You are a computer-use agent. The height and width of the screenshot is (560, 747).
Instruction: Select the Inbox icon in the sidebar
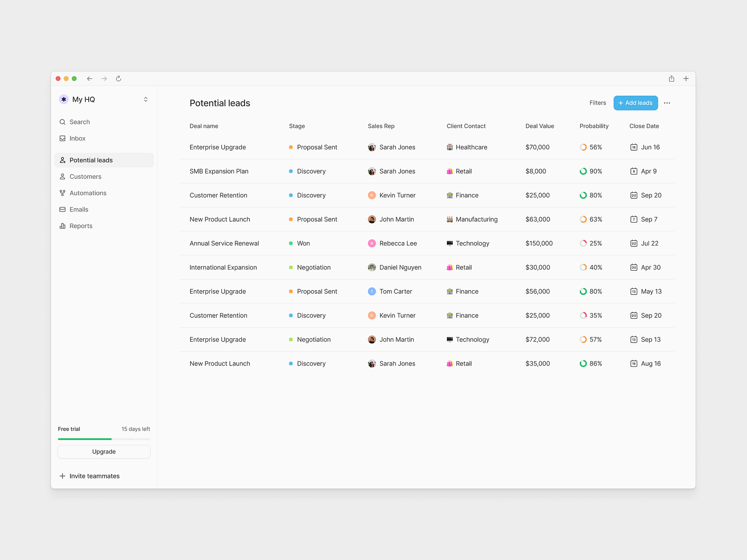pyautogui.click(x=63, y=138)
